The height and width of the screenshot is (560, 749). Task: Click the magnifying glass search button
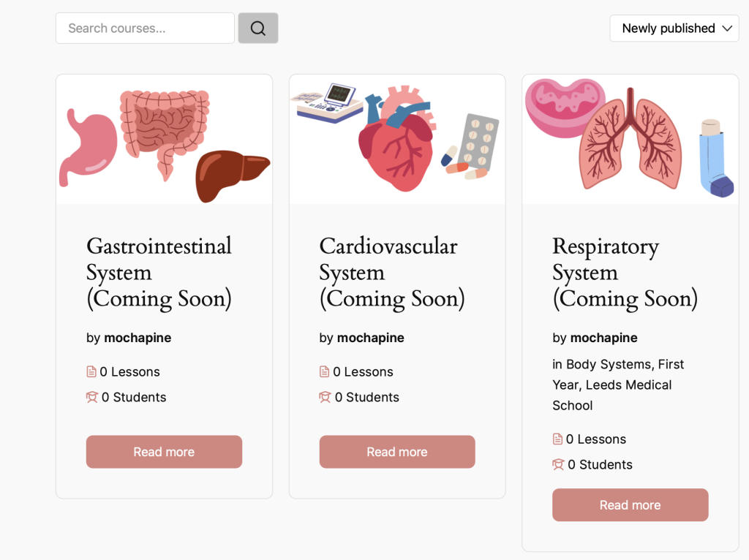point(258,29)
